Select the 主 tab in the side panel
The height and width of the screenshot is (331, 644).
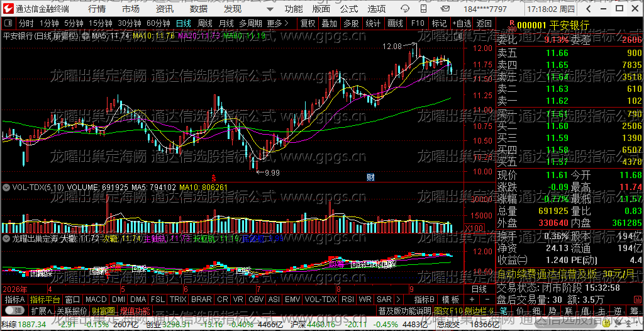601,310
